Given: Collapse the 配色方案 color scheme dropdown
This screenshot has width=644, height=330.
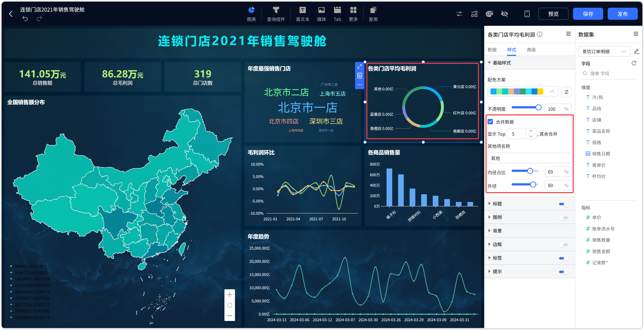Looking at the screenshot, I should 522,92.
